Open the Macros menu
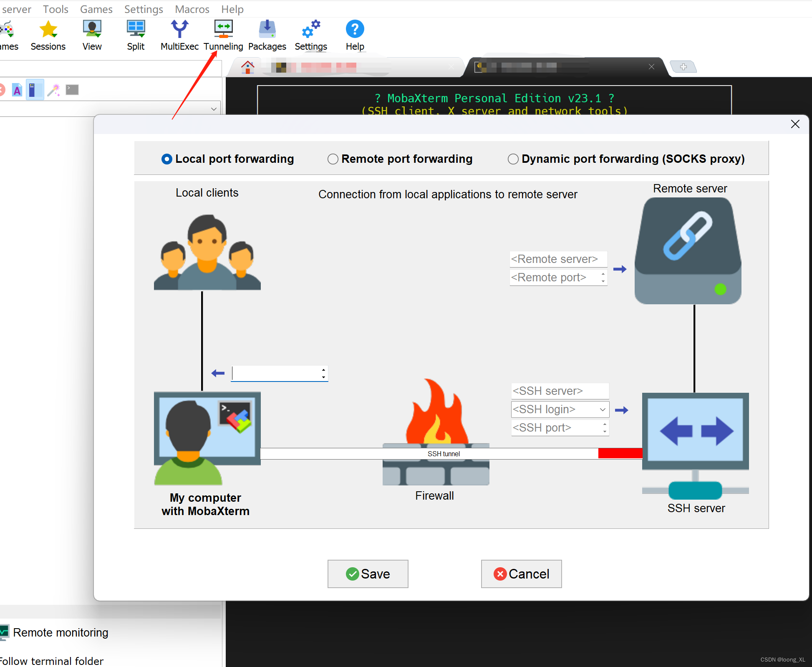Viewport: 812px width, 667px height. (x=192, y=9)
